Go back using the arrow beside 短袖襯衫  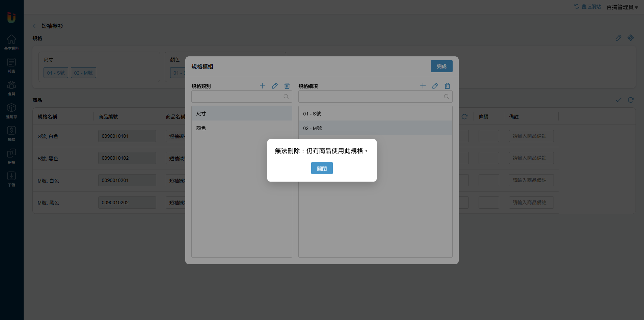point(35,26)
